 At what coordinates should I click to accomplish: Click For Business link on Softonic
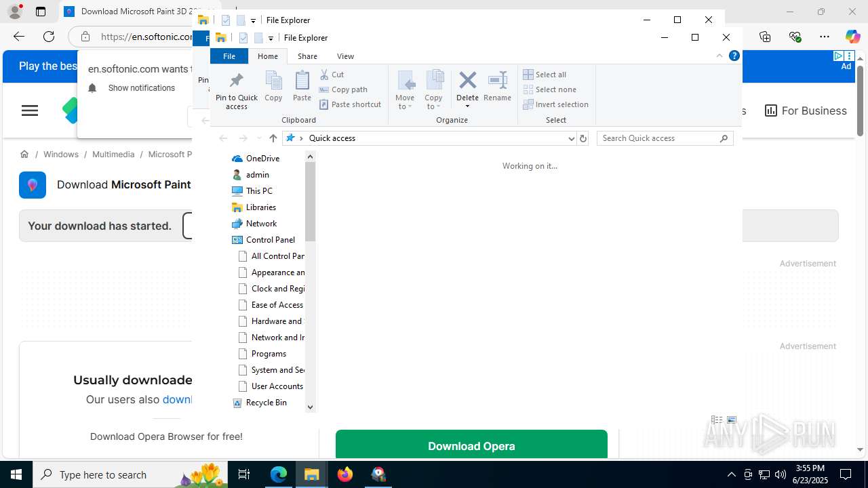806,110
